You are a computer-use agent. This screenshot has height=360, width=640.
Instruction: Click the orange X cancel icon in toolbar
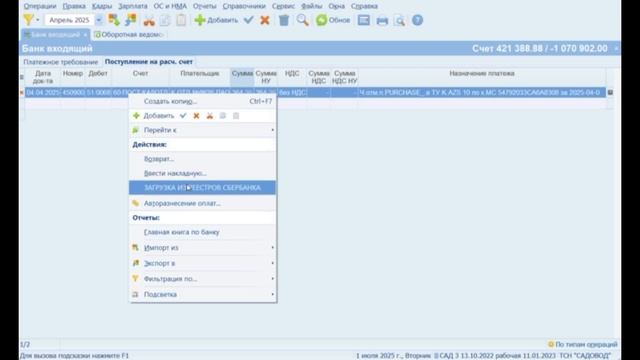click(x=265, y=20)
